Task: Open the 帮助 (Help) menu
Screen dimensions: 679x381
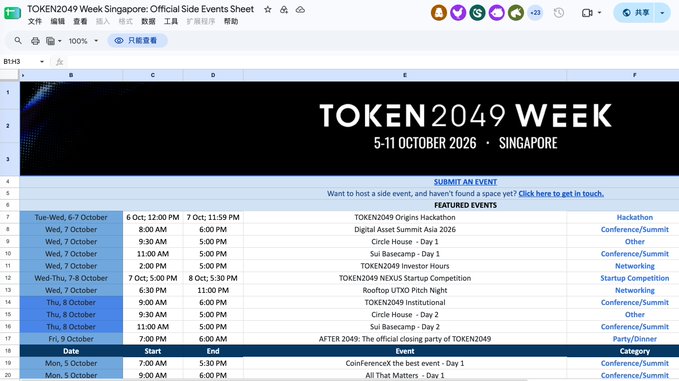Action: point(231,21)
